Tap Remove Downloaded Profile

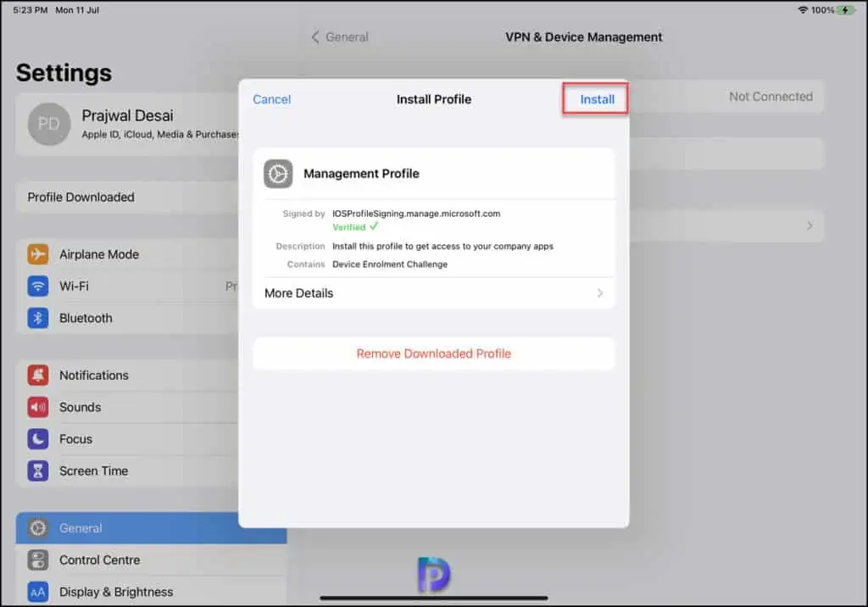(433, 354)
